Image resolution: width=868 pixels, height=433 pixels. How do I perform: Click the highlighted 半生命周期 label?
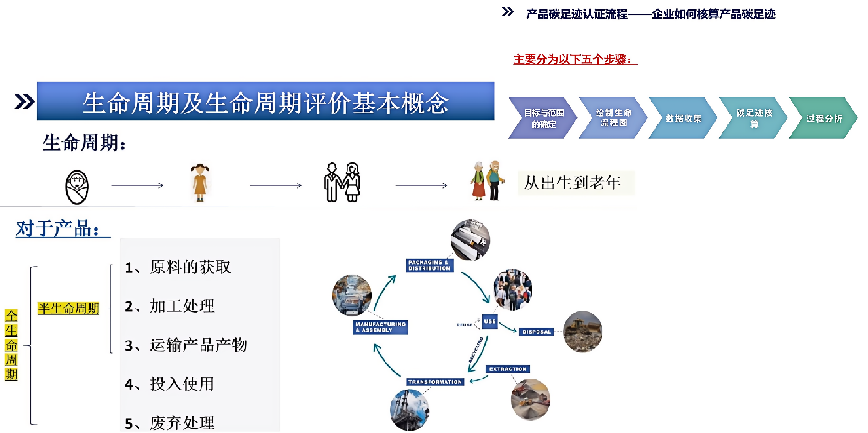click(69, 309)
